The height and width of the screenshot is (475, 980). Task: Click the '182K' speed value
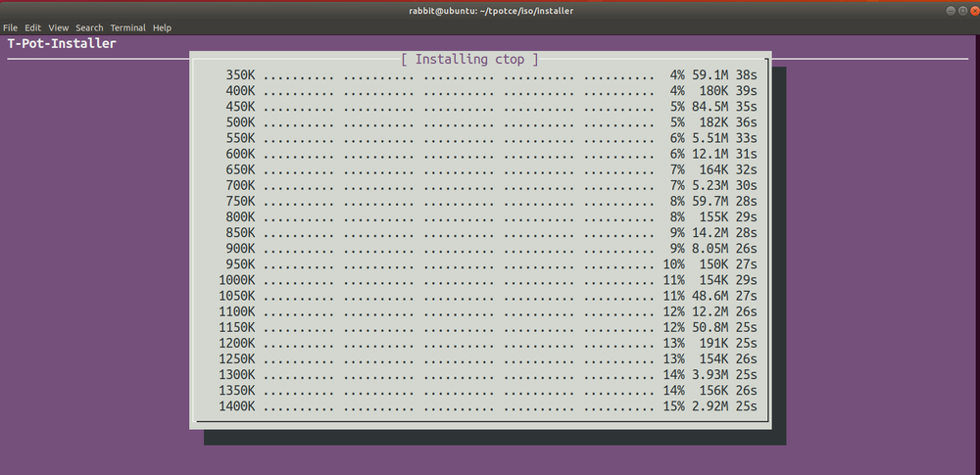click(x=713, y=121)
